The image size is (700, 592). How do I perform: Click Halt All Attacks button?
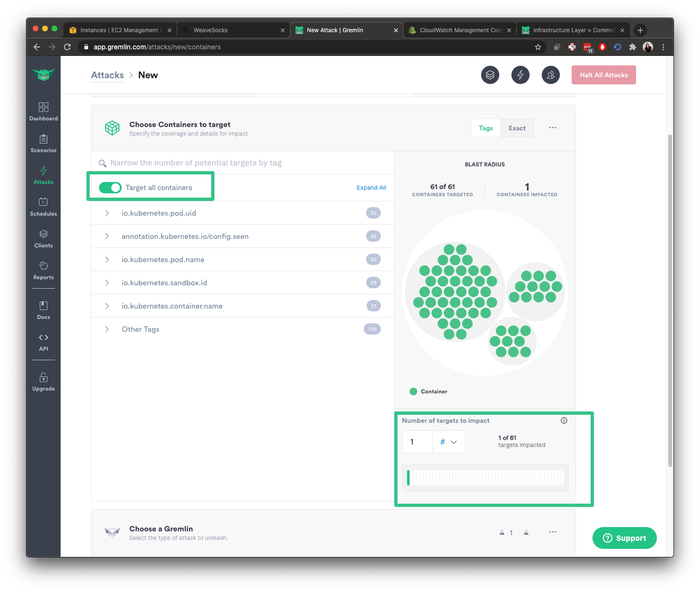coord(604,75)
